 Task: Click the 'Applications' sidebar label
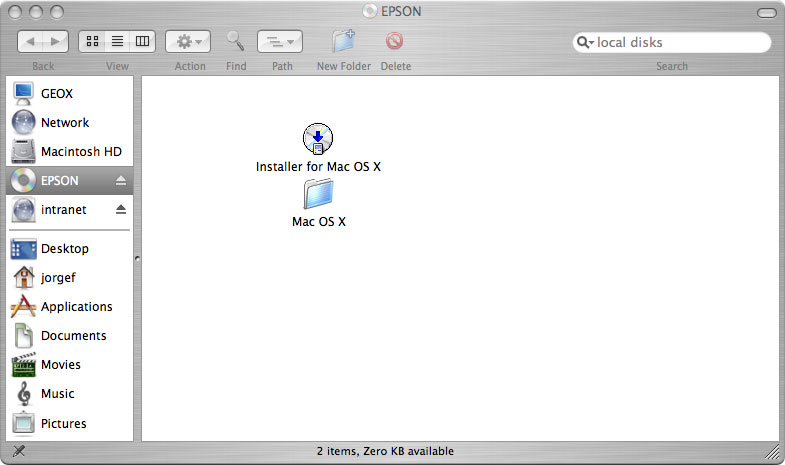77,307
